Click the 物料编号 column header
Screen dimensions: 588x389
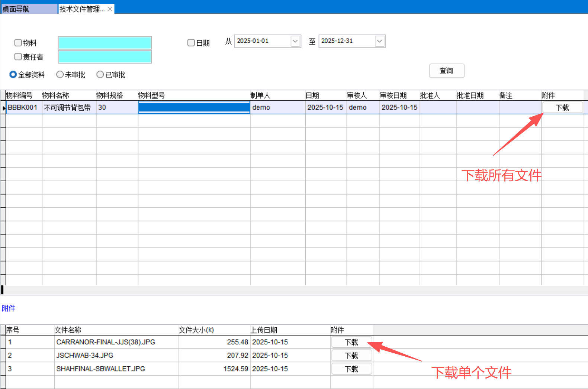coord(19,95)
